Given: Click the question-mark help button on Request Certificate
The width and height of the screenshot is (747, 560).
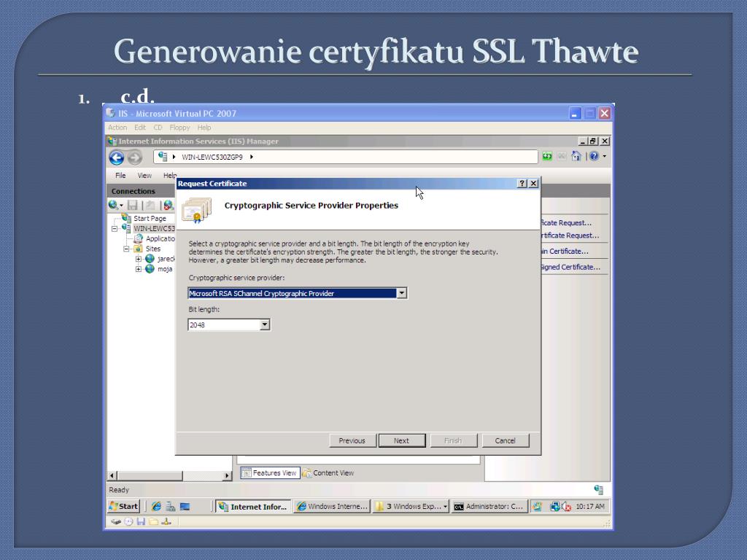Looking at the screenshot, I should pyautogui.click(x=522, y=183).
